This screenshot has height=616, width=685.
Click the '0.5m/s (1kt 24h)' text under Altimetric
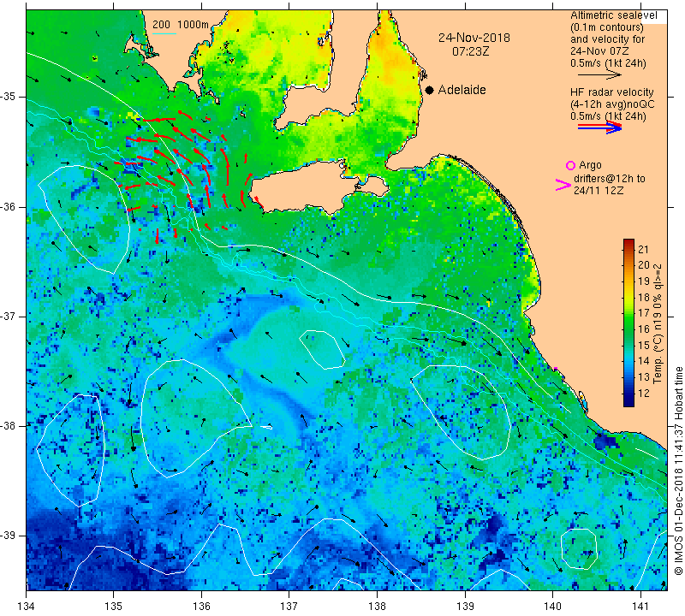(608, 63)
